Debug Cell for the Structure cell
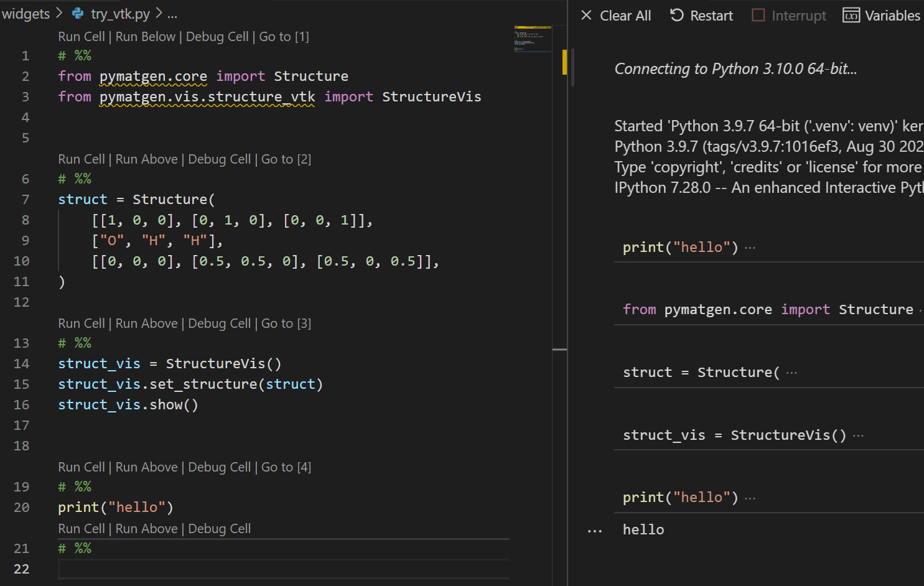Image resolution: width=924 pixels, height=586 pixels. (219, 159)
